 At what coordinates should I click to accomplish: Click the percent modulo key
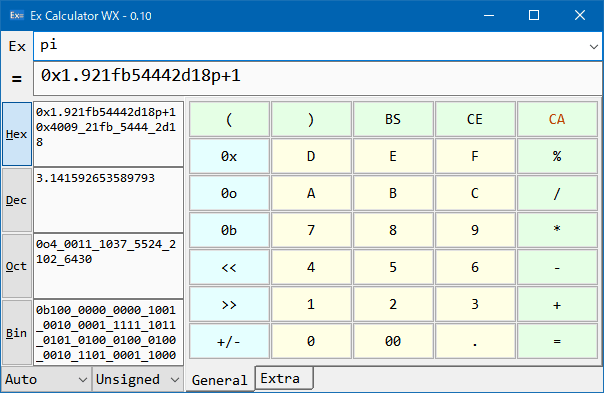point(557,156)
